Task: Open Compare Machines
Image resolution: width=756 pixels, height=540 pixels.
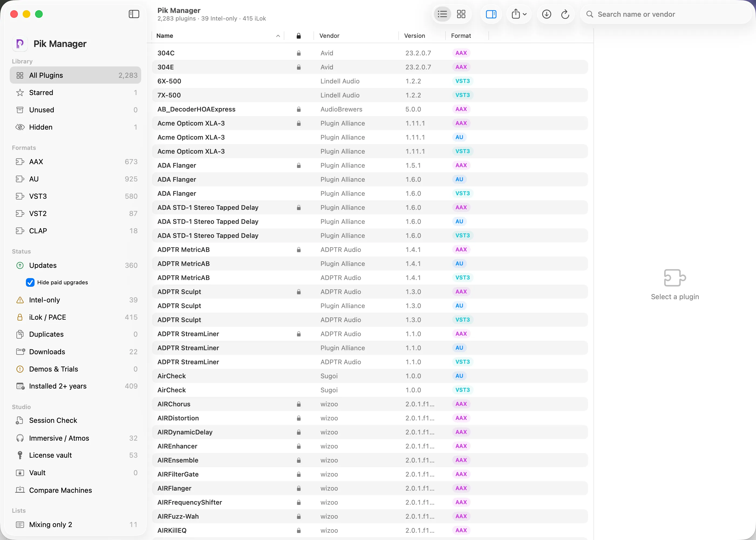Action: point(76,490)
